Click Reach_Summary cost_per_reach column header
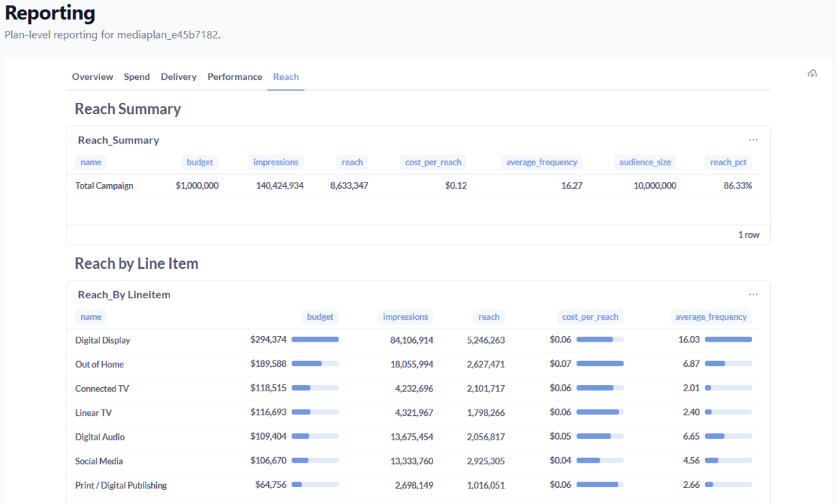This screenshot has height=504, width=836. (x=433, y=162)
